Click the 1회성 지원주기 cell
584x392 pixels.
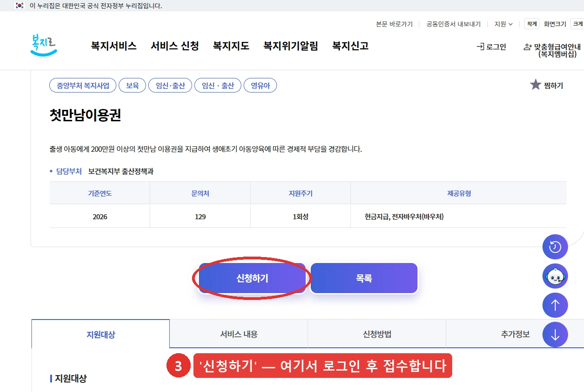(x=301, y=217)
